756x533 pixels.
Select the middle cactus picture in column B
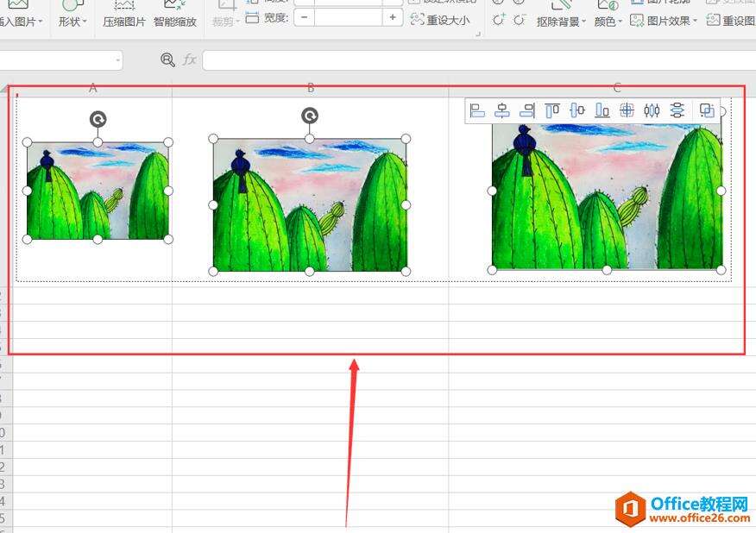click(310, 206)
